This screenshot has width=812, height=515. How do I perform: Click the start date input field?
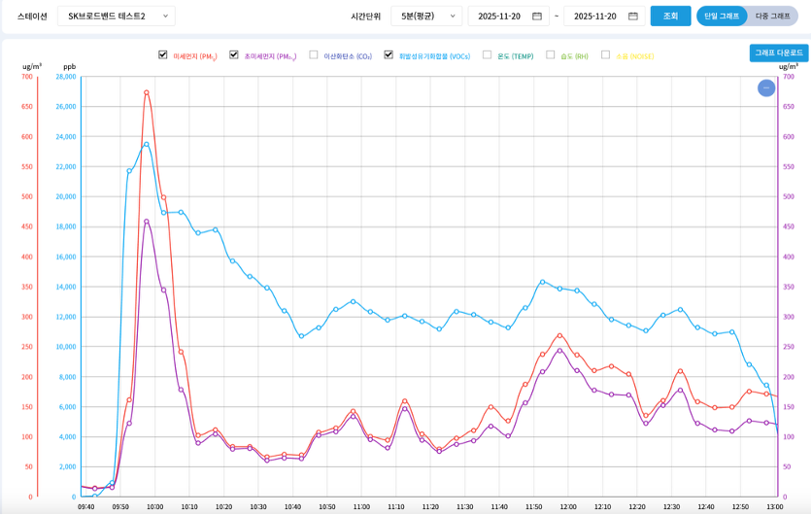click(x=499, y=17)
